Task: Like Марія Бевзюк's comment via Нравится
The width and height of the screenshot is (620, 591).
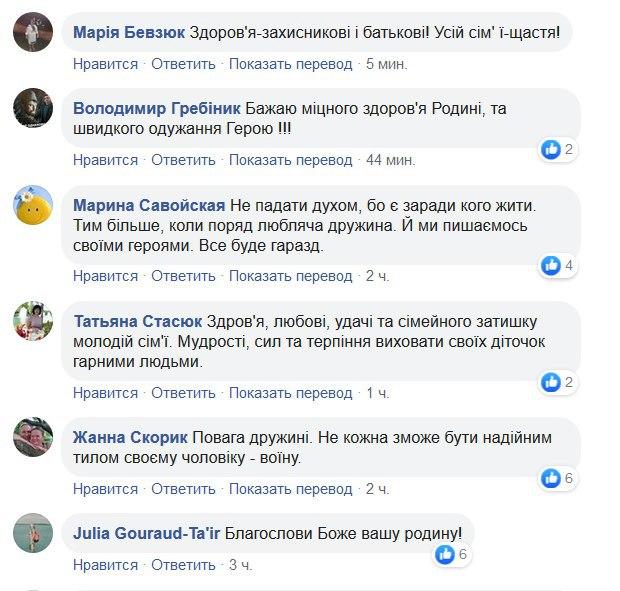Action: pyautogui.click(x=105, y=64)
